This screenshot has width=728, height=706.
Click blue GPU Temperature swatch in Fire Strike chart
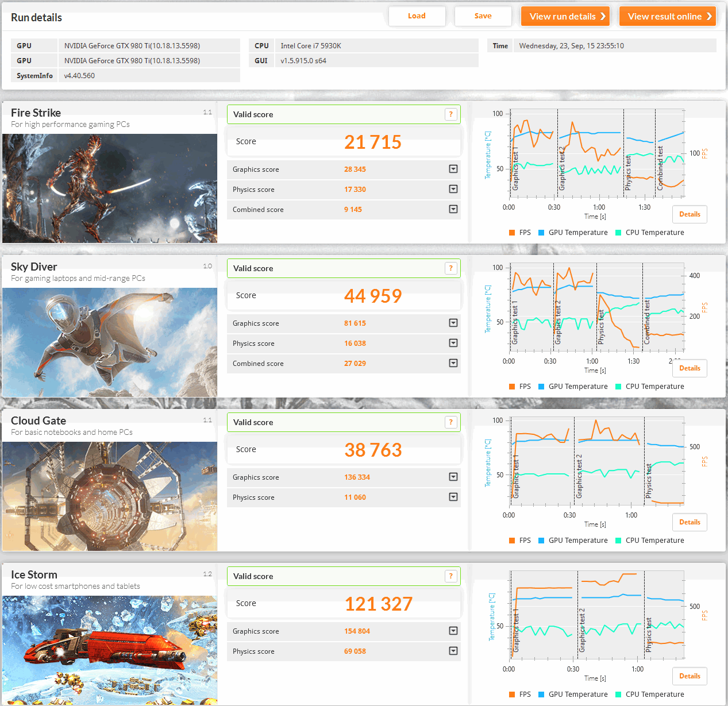tap(541, 233)
